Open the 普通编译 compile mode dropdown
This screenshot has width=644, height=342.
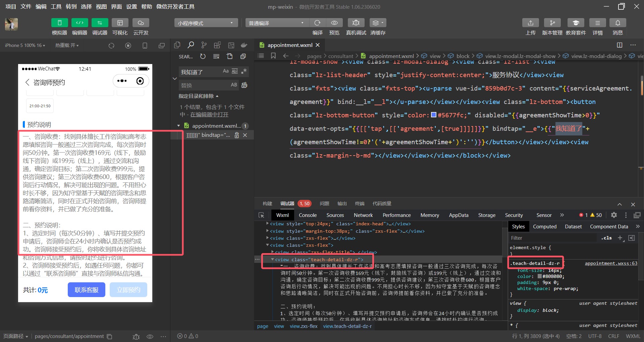277,23
